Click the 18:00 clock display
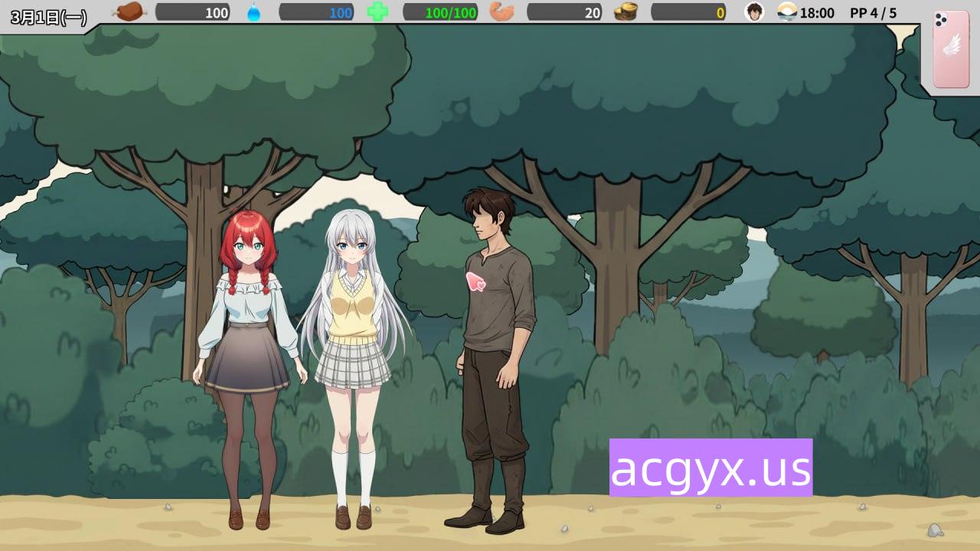Image resolution: width=980 pixels, height=551 pixels. point(817,13)
